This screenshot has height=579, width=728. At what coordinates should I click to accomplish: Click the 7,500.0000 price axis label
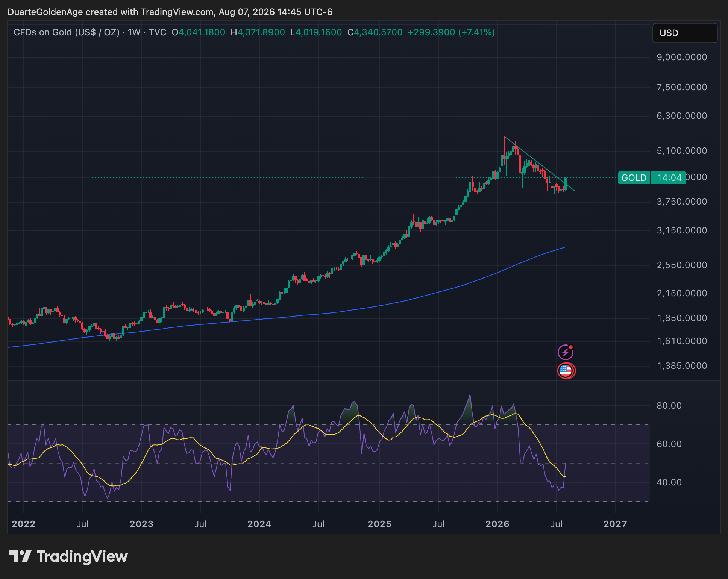coord(682,87)
